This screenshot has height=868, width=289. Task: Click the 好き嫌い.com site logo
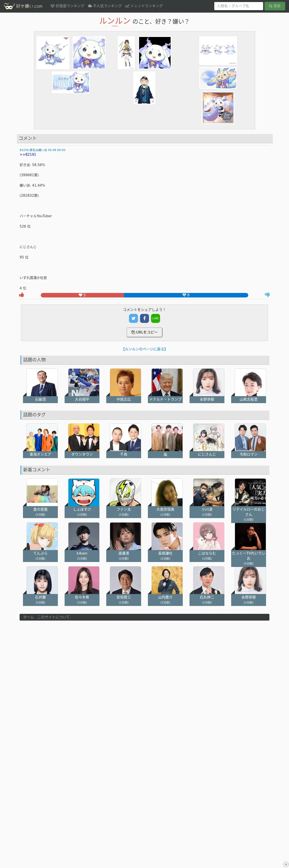point(23,6)
